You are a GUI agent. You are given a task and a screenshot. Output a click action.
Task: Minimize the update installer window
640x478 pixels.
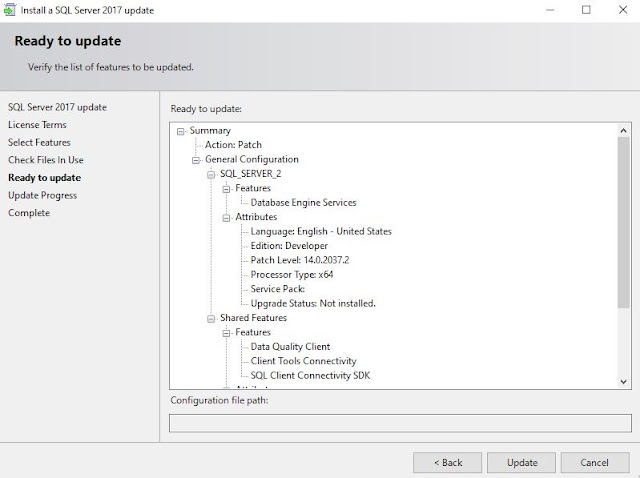pos(550,10)
